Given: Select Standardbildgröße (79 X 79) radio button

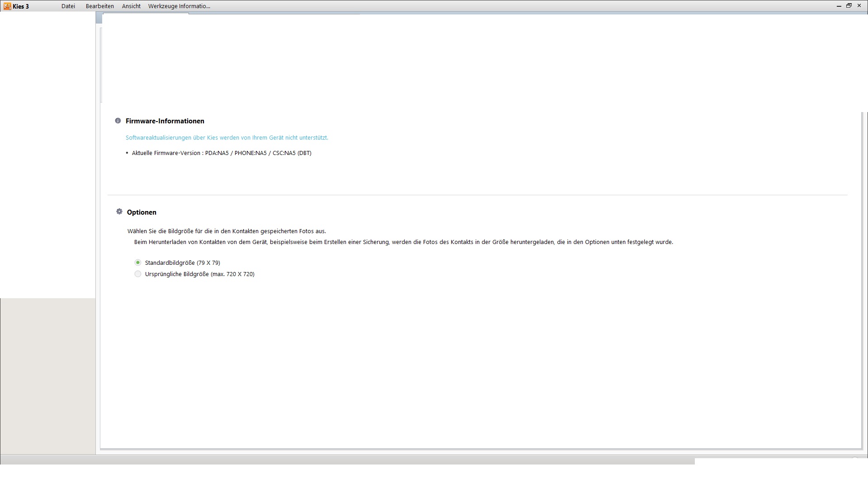Looking at the screenshot, I should coord(138,263).
